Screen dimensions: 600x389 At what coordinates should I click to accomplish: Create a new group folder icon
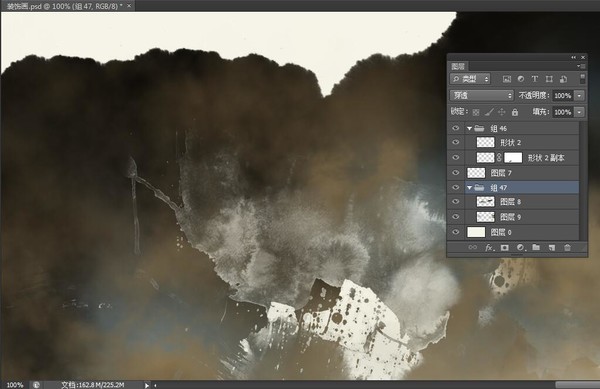click(536, 247)
